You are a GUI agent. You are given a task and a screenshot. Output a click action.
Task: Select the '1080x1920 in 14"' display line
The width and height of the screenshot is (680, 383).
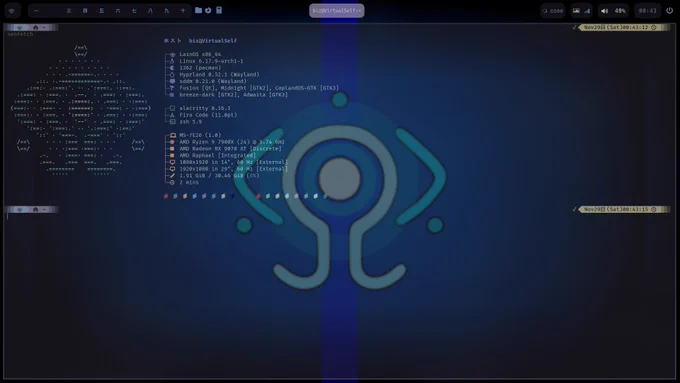pyautogui.click(x=233, y=162)
